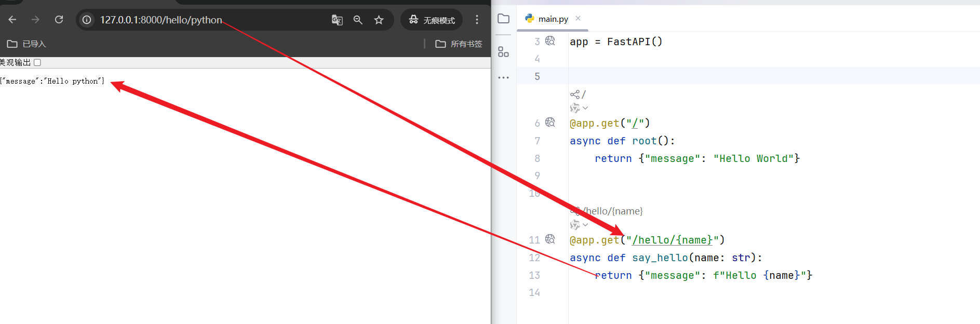Expand the AI actions chevron above hello route
The height and width of the screenshot is (324, 980).
pyautogui.click(x=585, y=225)
